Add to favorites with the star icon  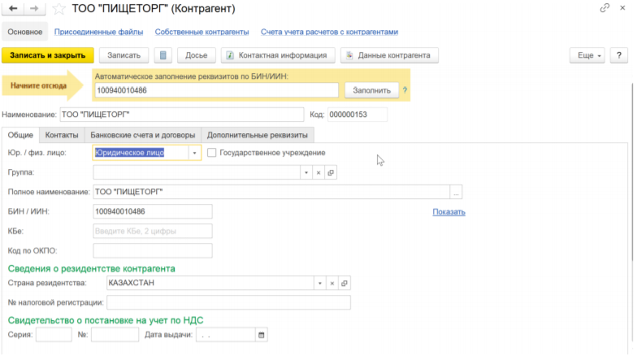[58, 8]
